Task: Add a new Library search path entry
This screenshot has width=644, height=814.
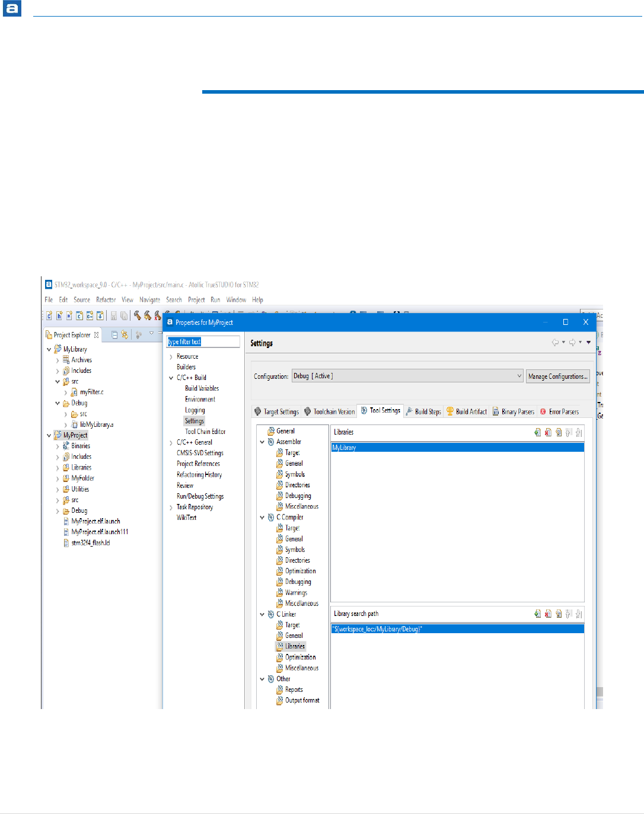Action: pyautogui.click(x=537, y=614)
